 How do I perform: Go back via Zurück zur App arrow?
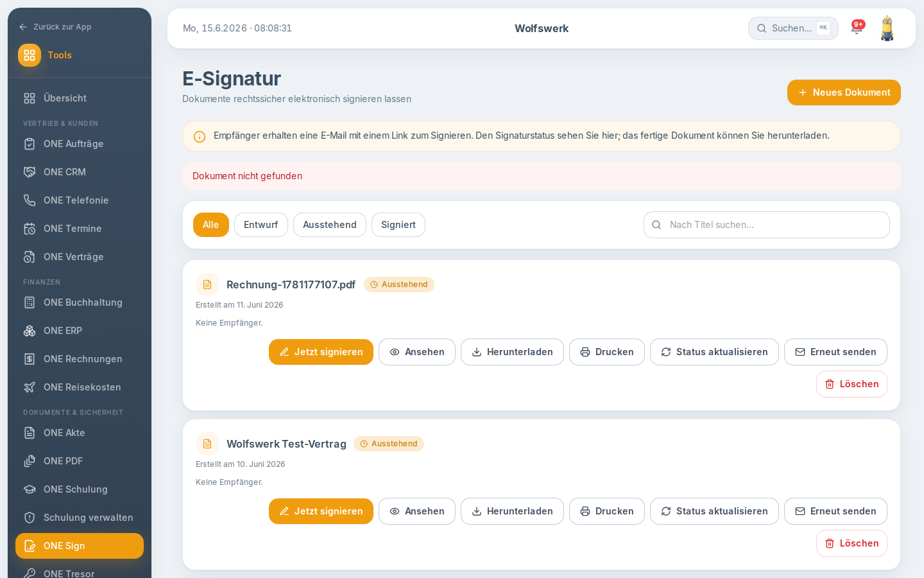(x=23, y=27)
